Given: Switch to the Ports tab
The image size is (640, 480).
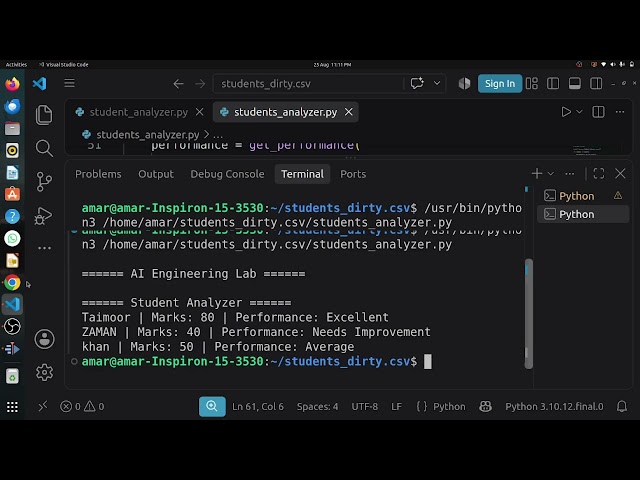Looking at the screenshot, I should click(x=353, y=174).
